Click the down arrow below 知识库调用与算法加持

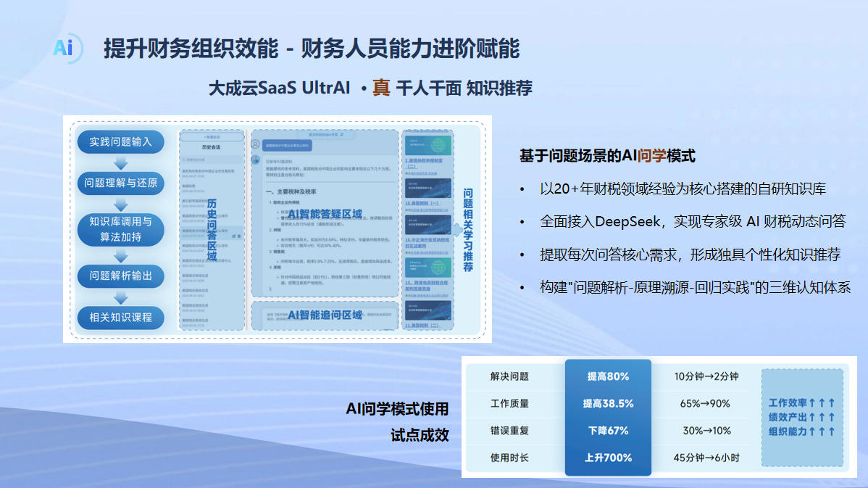121,256
